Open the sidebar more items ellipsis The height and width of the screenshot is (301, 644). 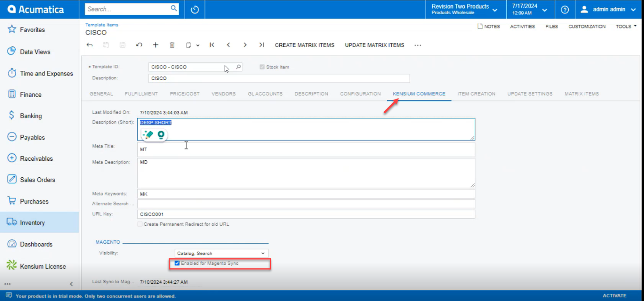[8, 284]
